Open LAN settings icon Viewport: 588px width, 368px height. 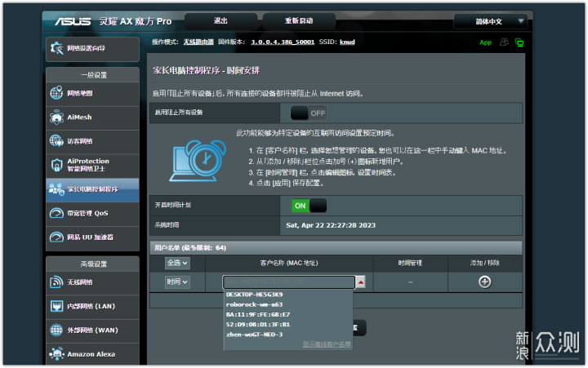click(x=56, y=306)
